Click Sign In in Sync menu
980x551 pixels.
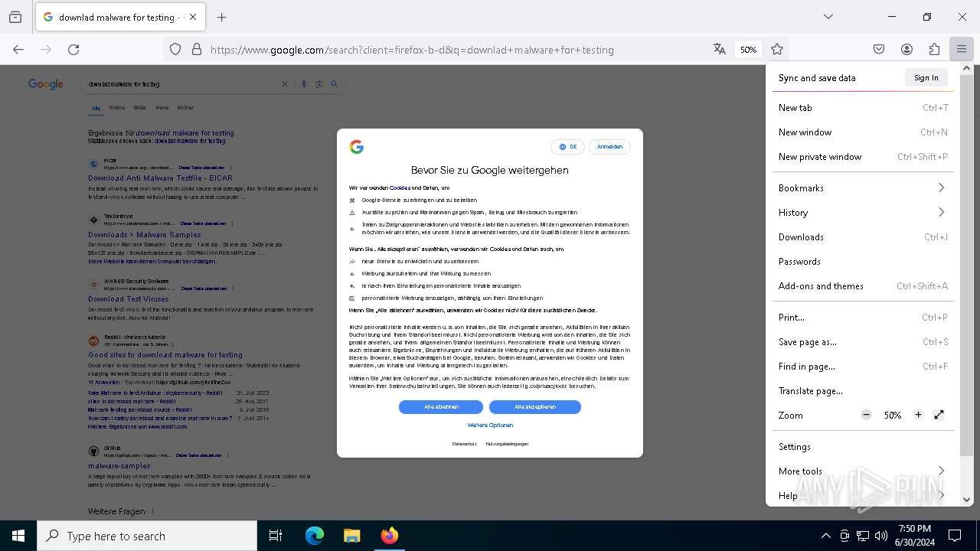926,77
